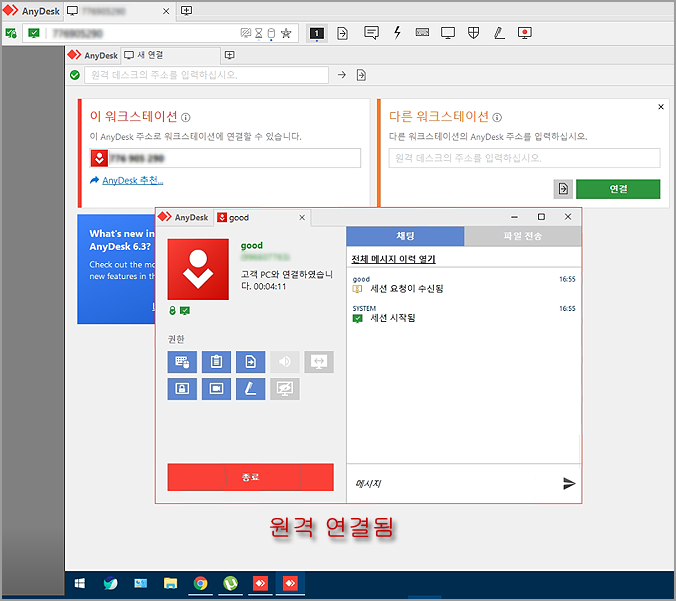Open the keyboard settings icon in session toolbar
The width and height of the screenshot is (676, 601).
coord(422,32)
